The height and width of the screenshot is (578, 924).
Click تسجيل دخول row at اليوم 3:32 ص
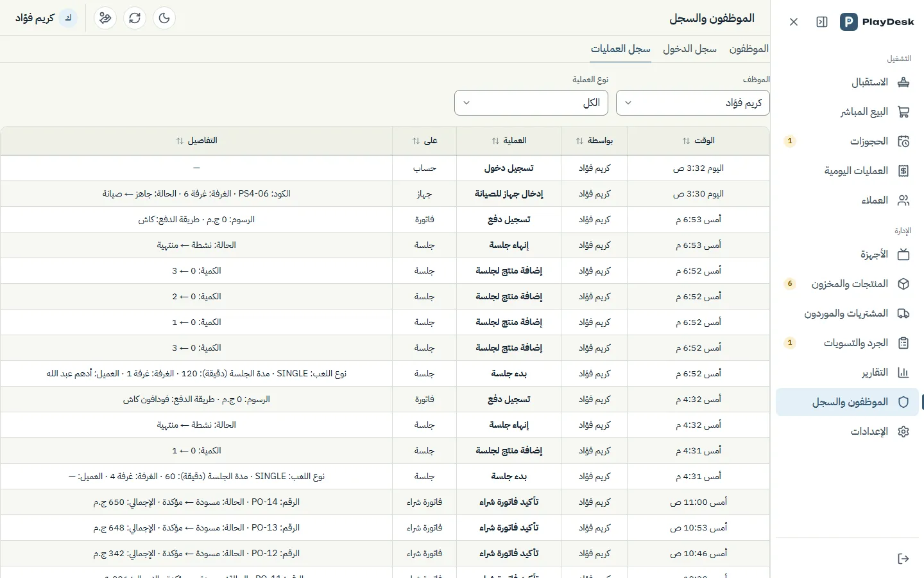point(385,168)
